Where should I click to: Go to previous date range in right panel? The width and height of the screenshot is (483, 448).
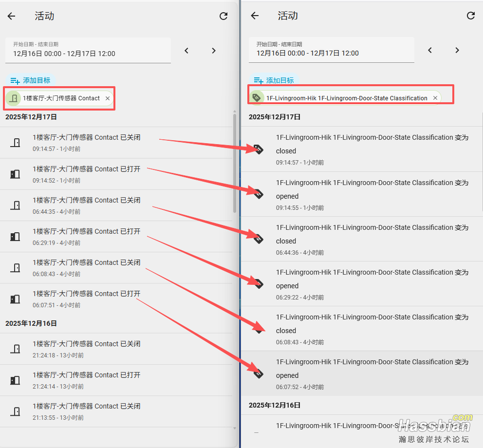[x=429, y=50]
